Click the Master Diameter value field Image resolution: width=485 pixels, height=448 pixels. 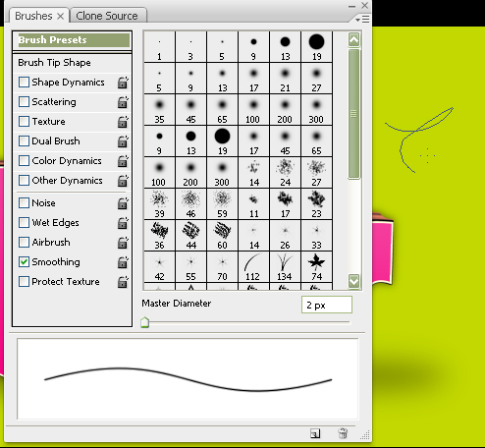tap(327, 305)
